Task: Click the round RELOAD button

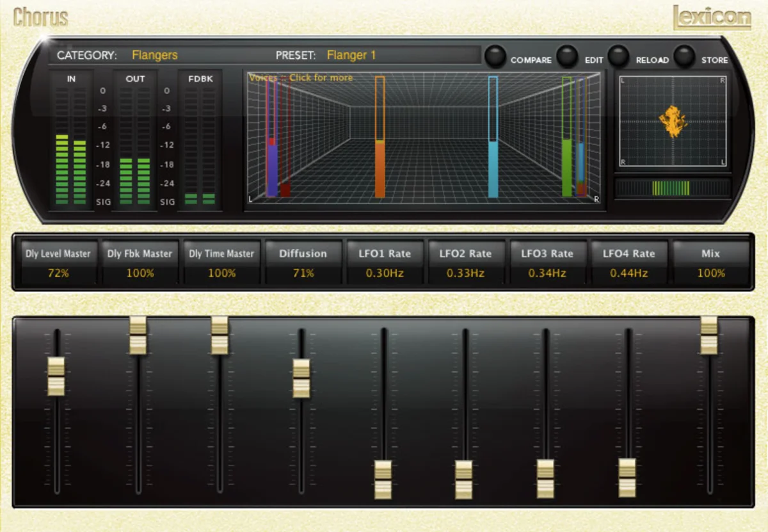Action: pos(618,56)
